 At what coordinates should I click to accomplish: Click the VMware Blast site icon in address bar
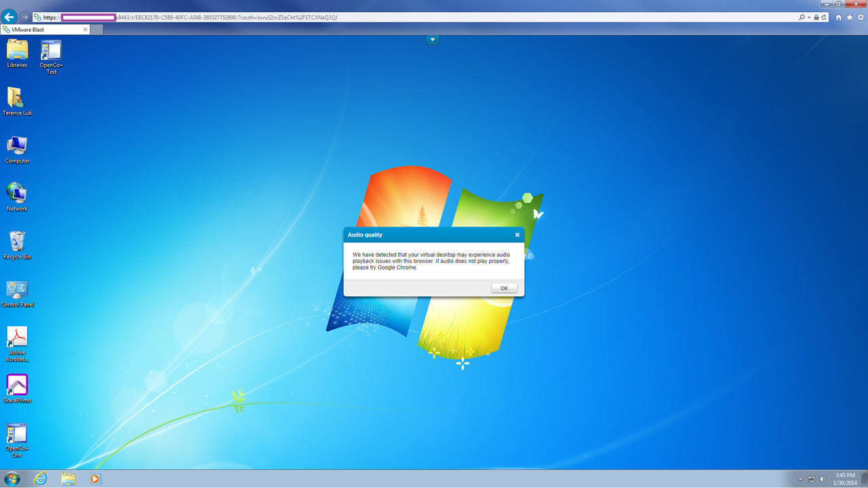click(38, 17)
